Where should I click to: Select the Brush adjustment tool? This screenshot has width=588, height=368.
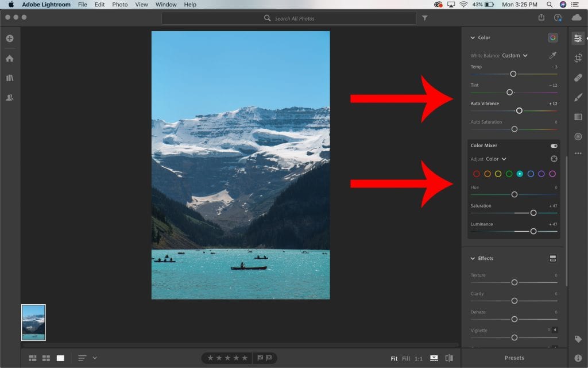[578, 97]
